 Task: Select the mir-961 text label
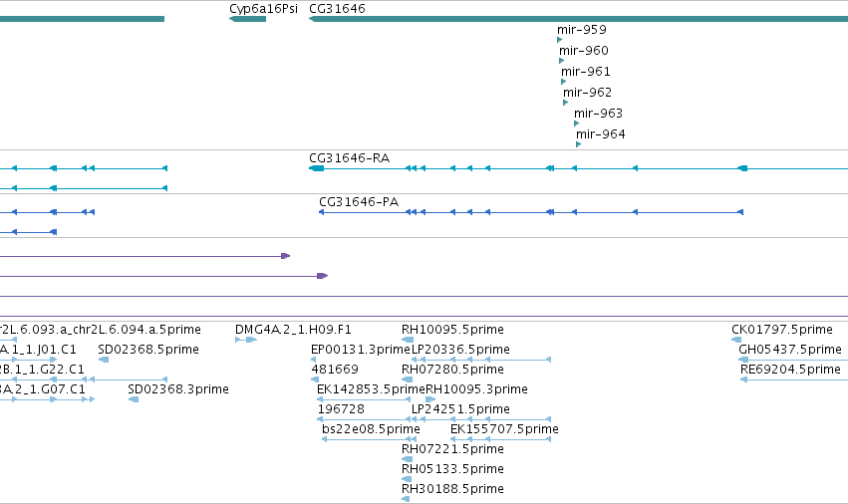pyautogui.click(x=586, y=72)
